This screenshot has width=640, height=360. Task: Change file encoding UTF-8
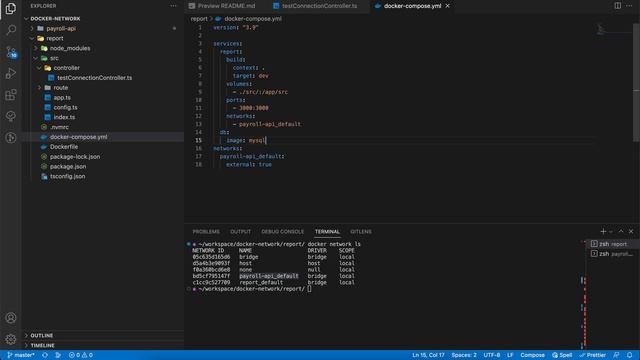pyautogui.click(x=492, y=355)
